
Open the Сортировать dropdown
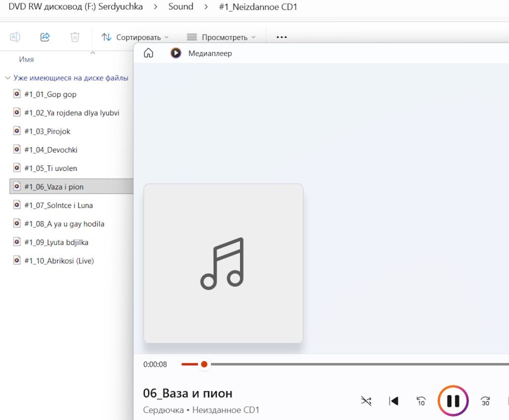pyautogui.click(x=135, y=37)
